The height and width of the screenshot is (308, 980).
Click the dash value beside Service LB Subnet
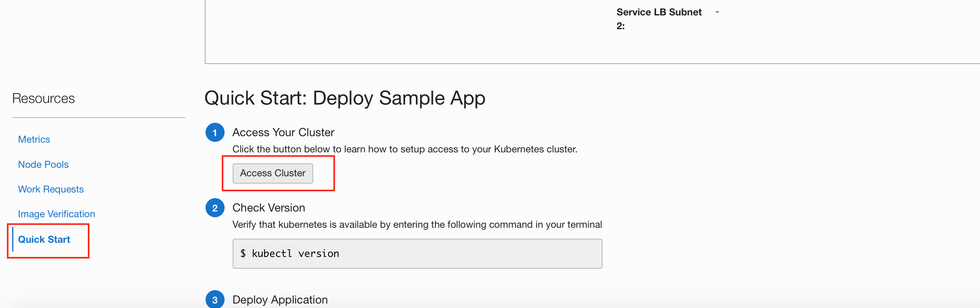coord(717,12)
